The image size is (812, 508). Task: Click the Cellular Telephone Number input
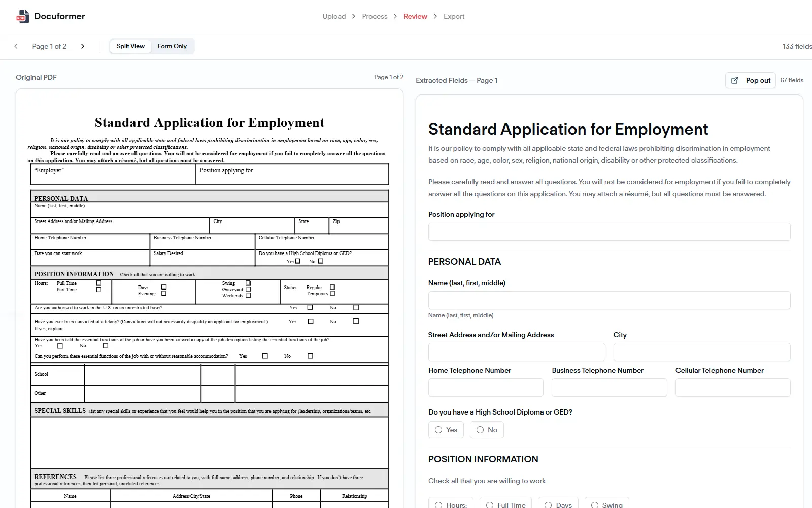[x=733, y=388]
